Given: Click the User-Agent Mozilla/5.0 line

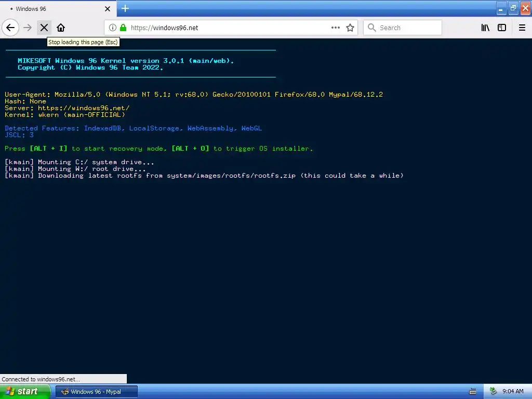Looking at the screenshot, I should (x=194, y=95).
